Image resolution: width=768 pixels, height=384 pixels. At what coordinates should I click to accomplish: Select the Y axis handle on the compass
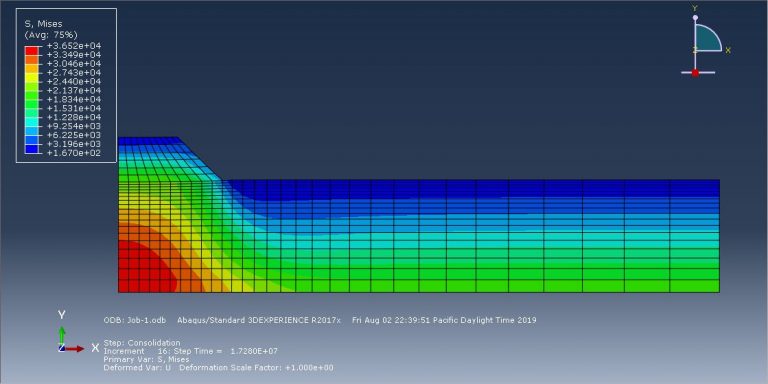[x=695, y=18]
